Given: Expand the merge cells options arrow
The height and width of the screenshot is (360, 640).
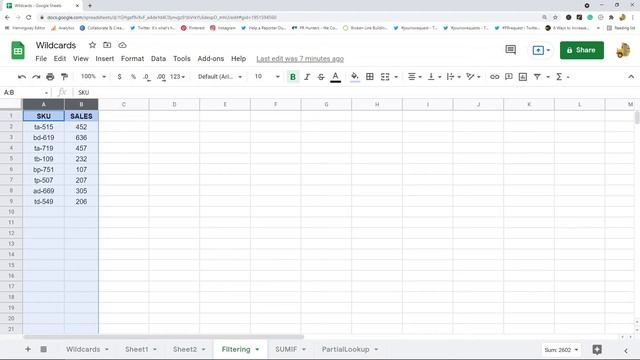Looking at the screenshot, I should tap(396, 77).
